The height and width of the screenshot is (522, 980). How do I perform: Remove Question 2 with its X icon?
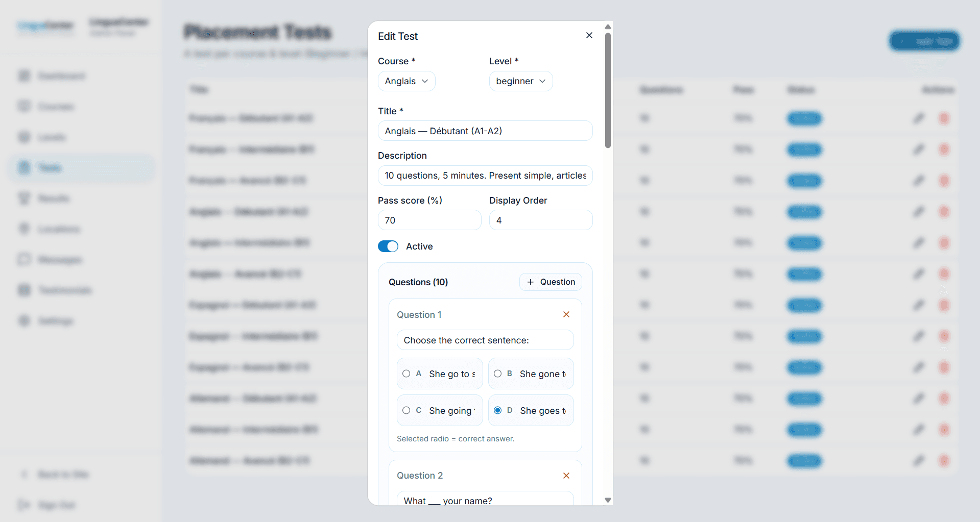566,476
